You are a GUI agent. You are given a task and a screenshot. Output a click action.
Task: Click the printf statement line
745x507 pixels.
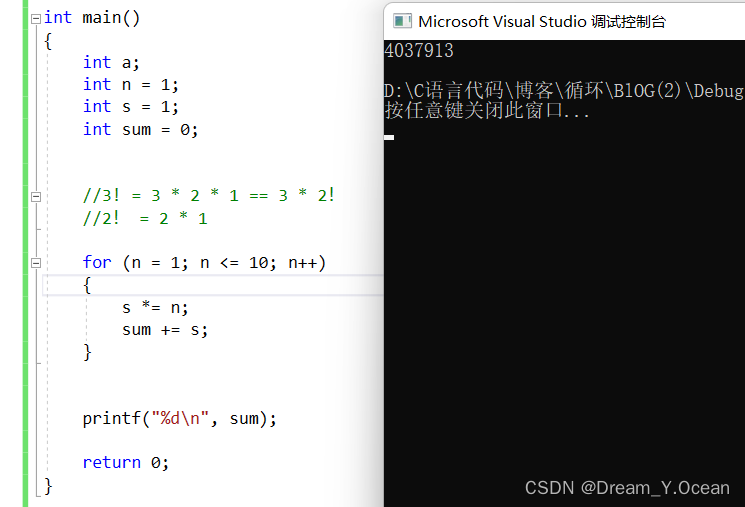[180, 418]
